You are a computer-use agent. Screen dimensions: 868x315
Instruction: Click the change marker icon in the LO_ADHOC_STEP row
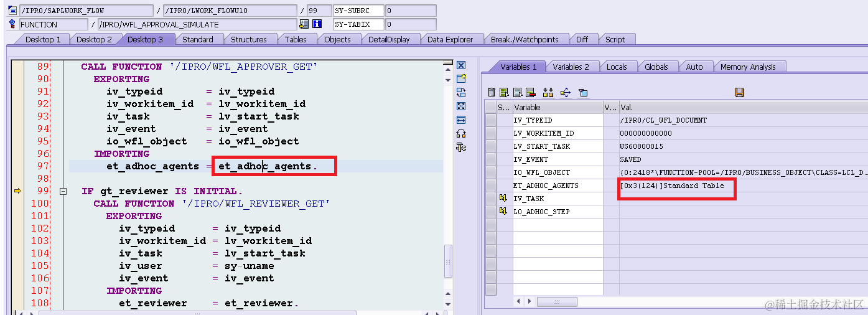tap(503, 212)
